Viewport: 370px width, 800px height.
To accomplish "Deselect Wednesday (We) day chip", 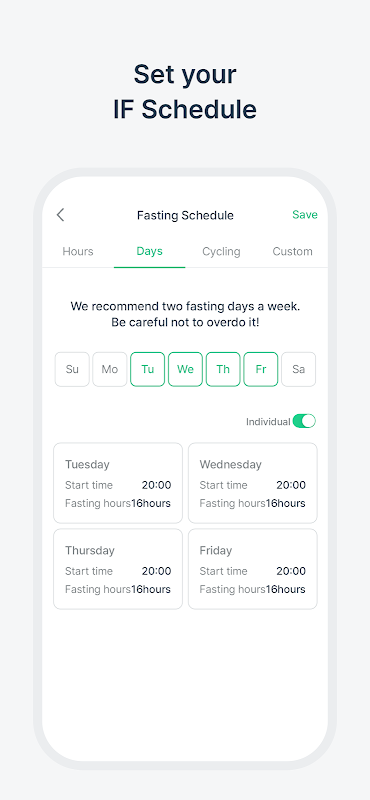I will (x=185, y=369).
